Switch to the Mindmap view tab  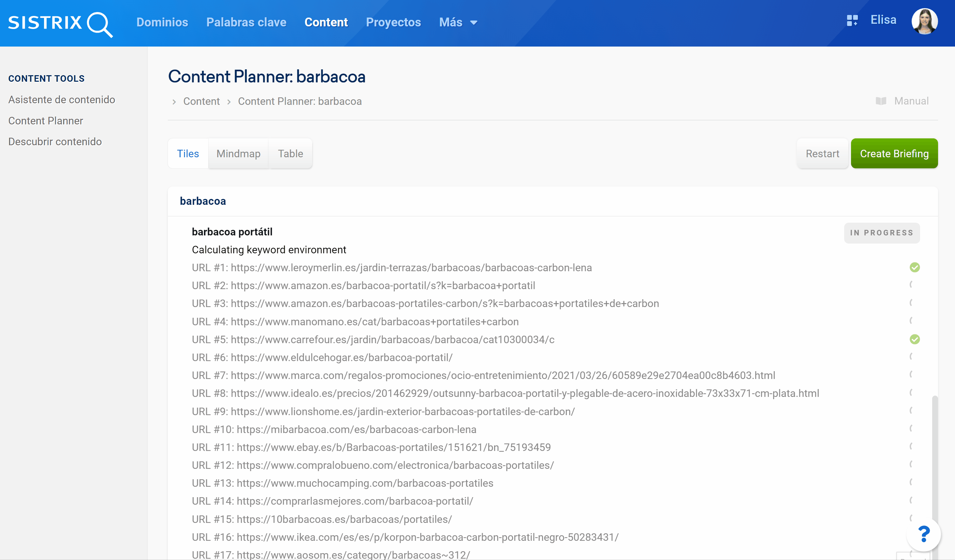pos(238,154)
